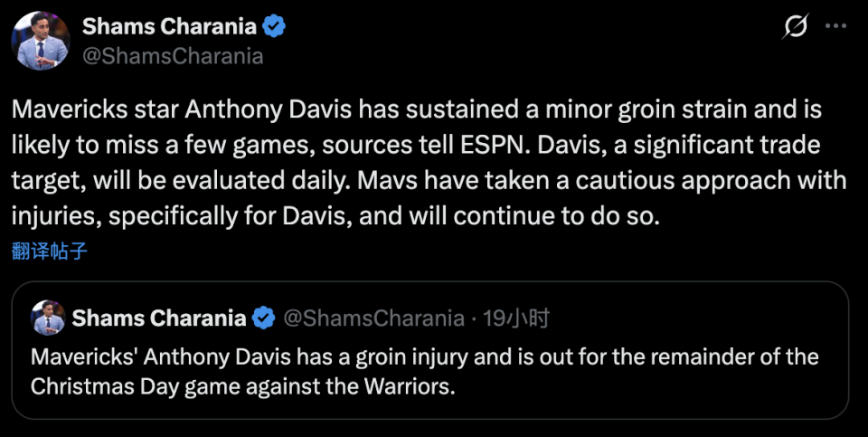The width and height of the screenshot is (868, 437).
Task: Open the Grok action icon on the post
Action: (795, 28)
